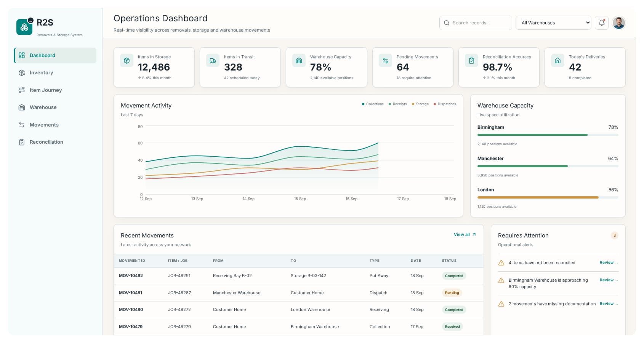This screenshot has width=644, height=343.
Task: Click the Pending Movements arrows icon
Action: pos(386,61)
